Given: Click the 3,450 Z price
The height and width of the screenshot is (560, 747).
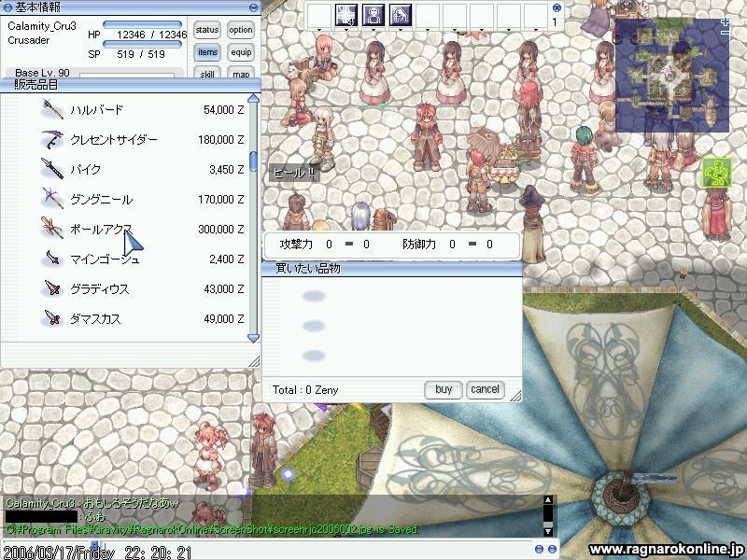Looking at the screenshot, I should [227, 170].
